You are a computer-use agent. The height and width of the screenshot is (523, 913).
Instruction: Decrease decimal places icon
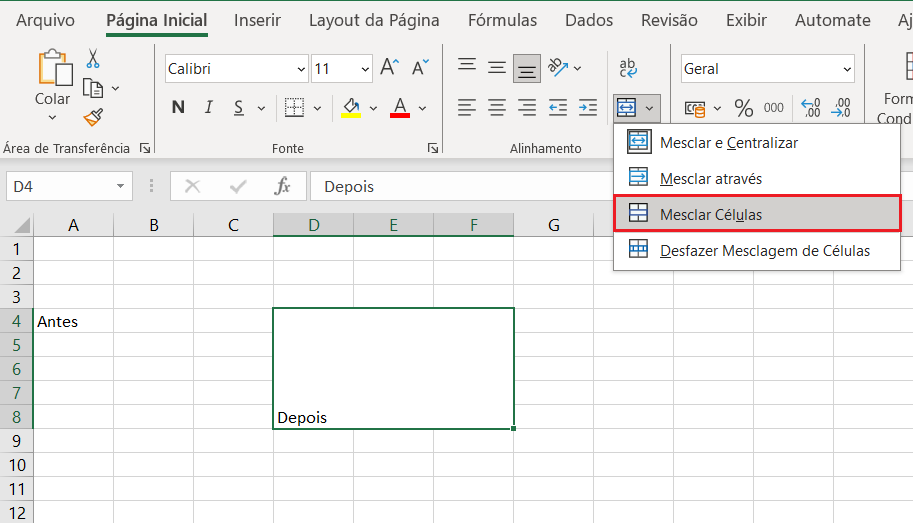[x=841, y=108]
